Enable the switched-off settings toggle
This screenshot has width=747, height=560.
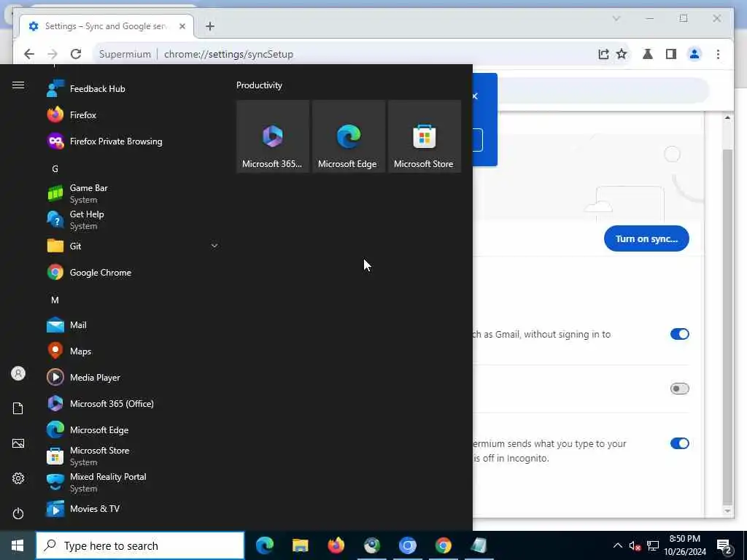click(x=679, y=389)
